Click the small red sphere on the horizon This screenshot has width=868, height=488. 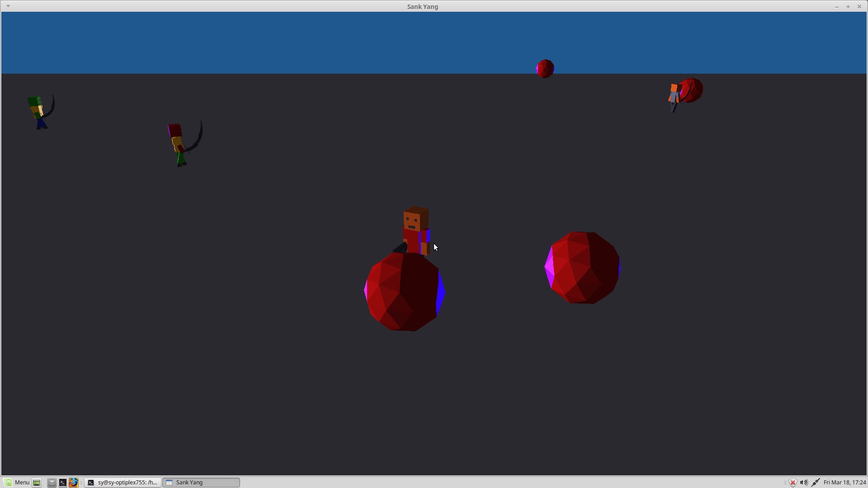click(545, 69)
